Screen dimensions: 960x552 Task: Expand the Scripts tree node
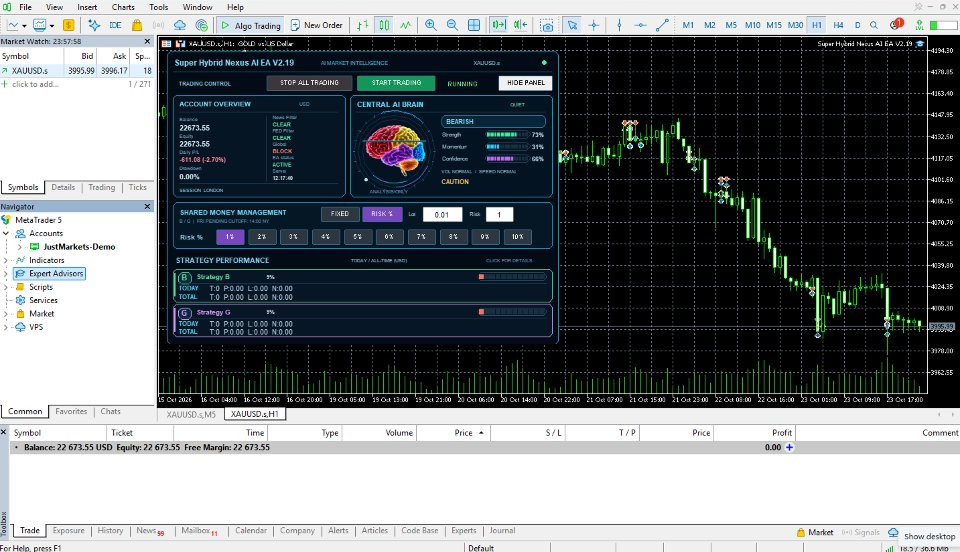pos(6,287)
